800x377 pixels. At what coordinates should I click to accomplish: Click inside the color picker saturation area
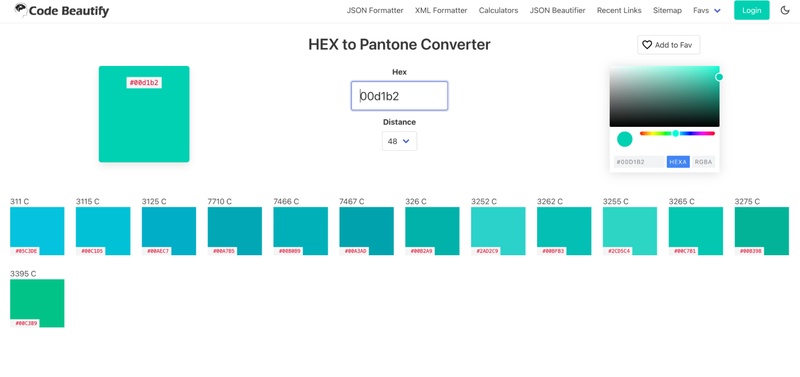coord(664,96)
